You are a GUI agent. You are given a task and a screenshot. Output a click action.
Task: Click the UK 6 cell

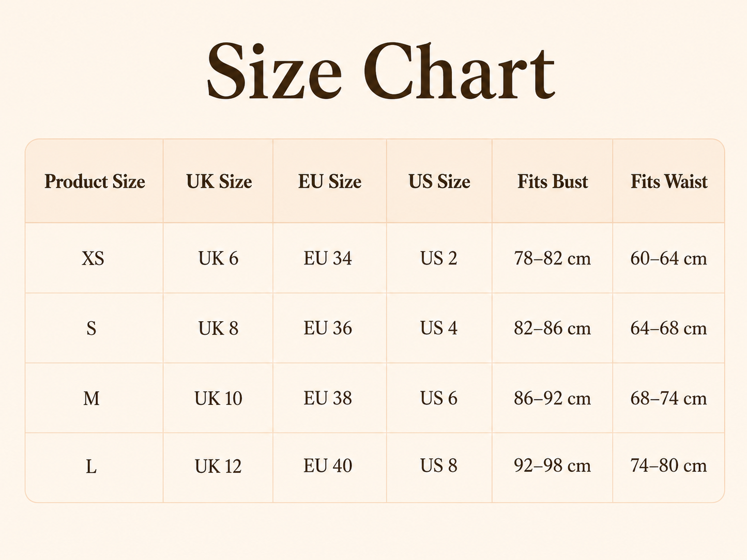tap(218, 258)
